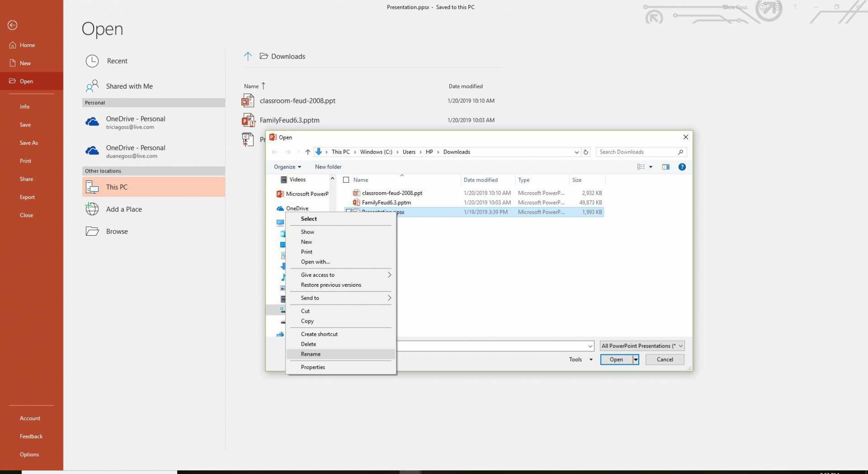Screen dimensions: 868x474
Task: Click Users in the address breadcrumb
Action: pos(409,152)
